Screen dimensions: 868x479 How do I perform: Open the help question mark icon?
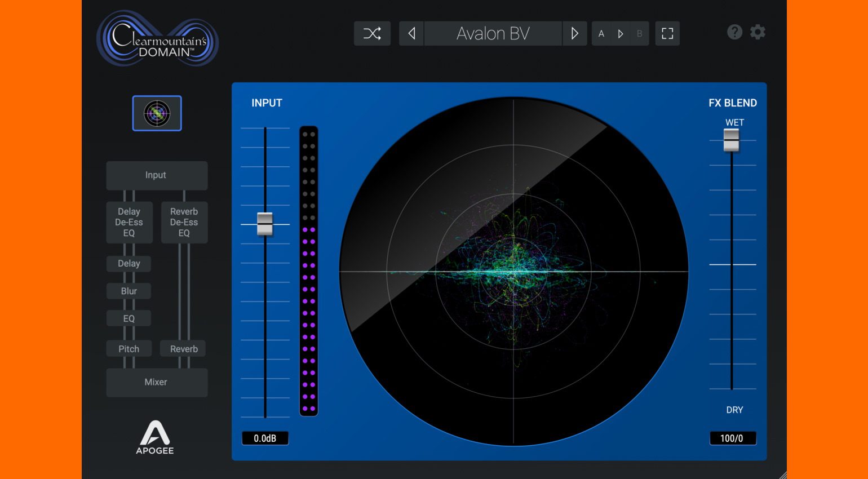[734, 32]
